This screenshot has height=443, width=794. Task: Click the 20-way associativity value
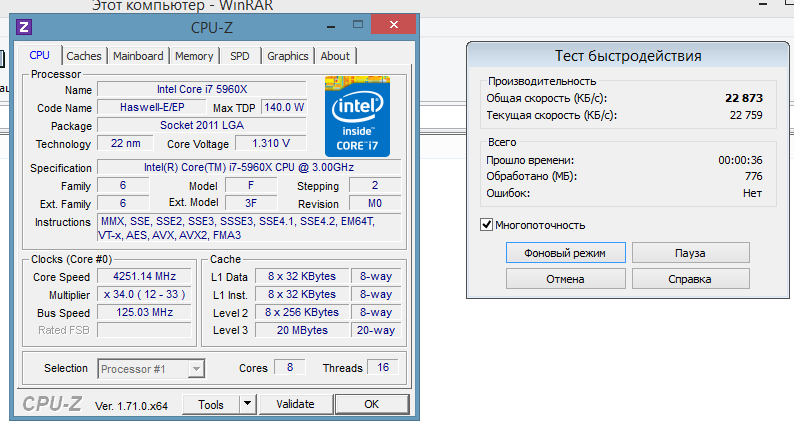tap(376, 330)
